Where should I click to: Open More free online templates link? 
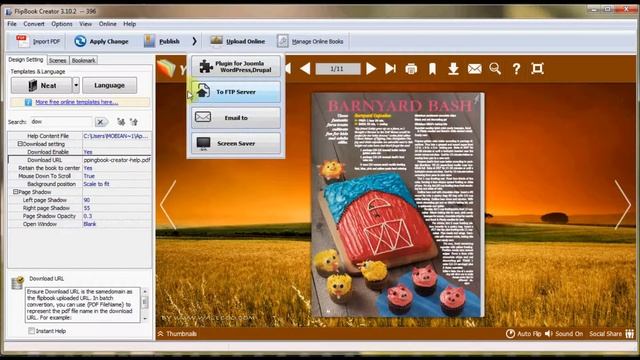[x=76, y=102]
